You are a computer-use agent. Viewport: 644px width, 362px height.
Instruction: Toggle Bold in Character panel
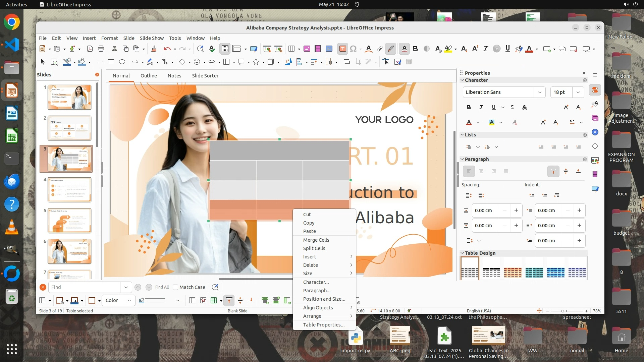pyautogui.click(x=469, y=107)
